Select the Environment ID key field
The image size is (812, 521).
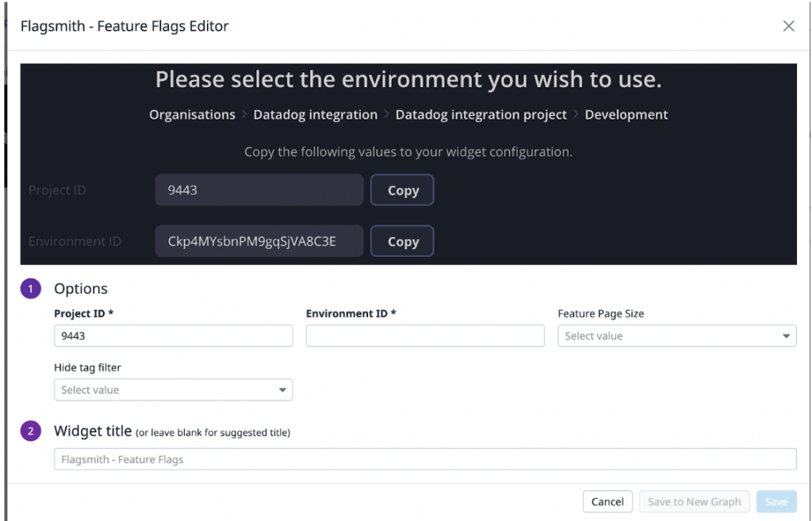(x=259, y=242)
